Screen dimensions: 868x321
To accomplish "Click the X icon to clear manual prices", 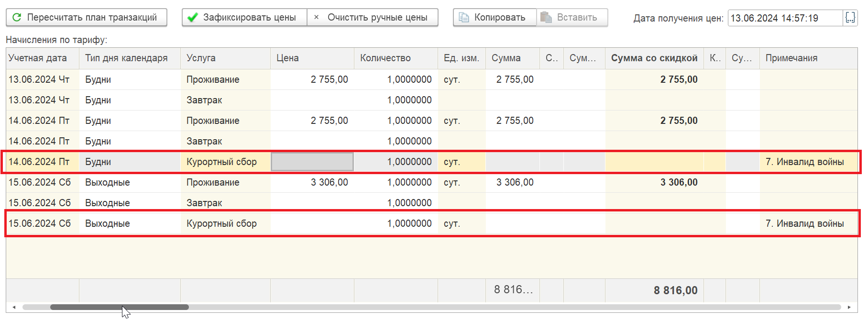I will pos(316,17).
